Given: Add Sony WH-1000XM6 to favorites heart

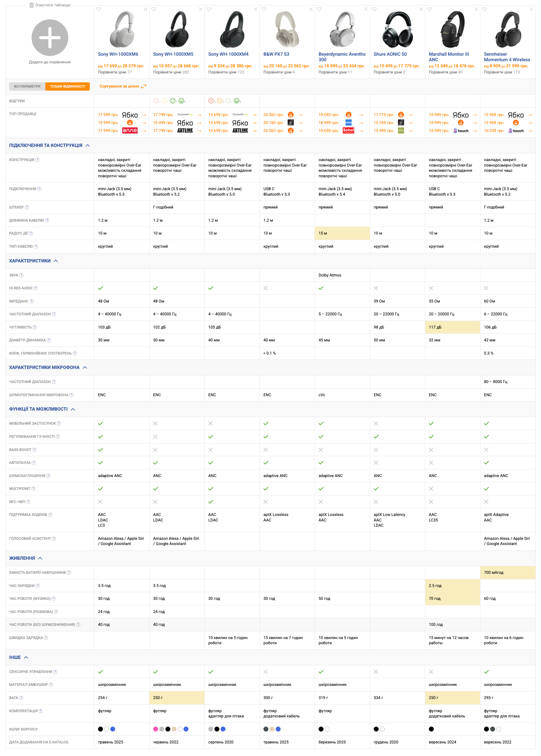Looking at the screenshot, I should 99,9.
